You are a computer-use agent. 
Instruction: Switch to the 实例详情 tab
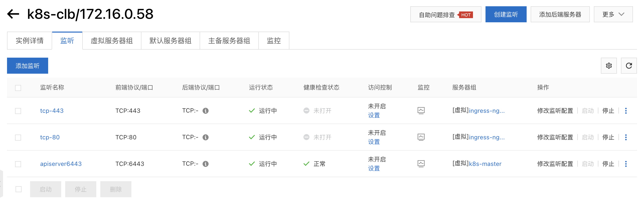30,41
